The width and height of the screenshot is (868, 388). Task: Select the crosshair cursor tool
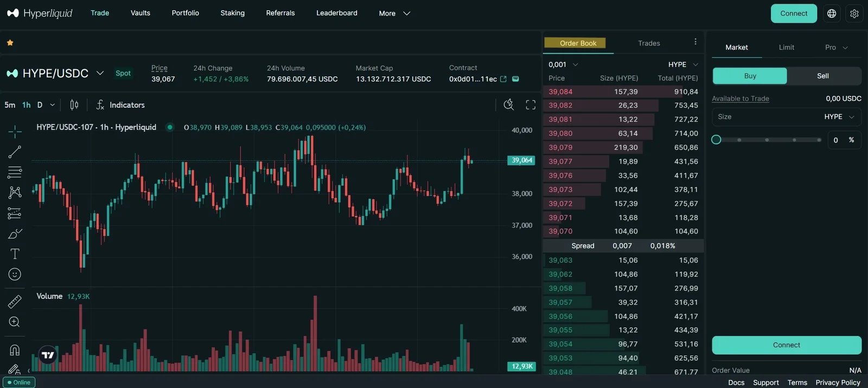(15, 131)
